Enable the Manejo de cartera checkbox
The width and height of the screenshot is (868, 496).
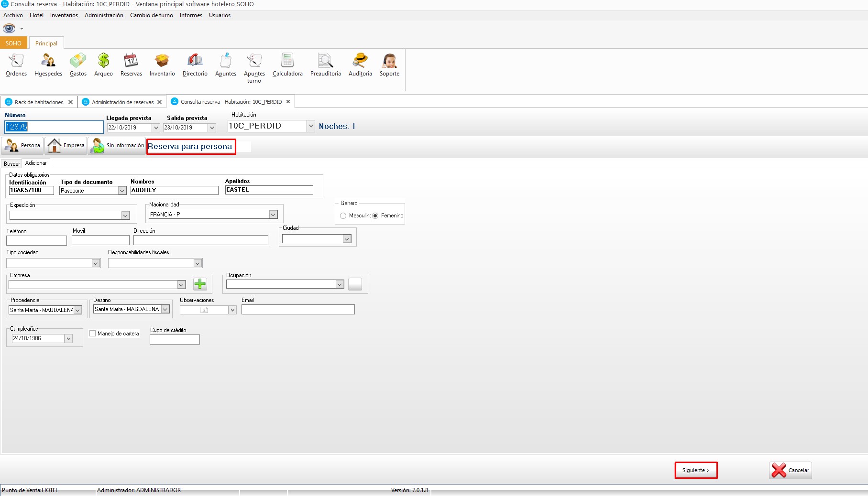tap(93, 334)
